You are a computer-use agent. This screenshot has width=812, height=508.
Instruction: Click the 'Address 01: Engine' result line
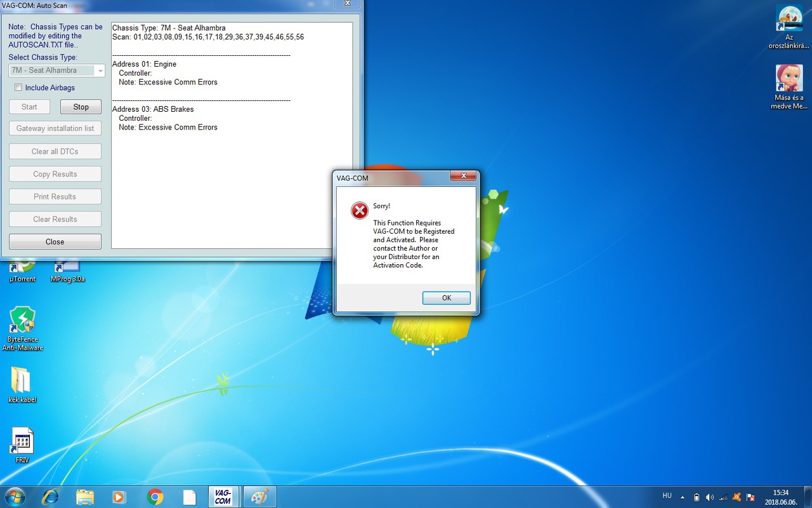tap(145, 64)
